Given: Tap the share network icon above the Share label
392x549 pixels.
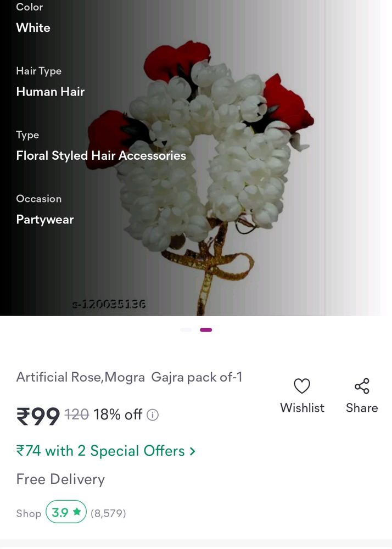Looking at the screenshot, I should 362,386.
